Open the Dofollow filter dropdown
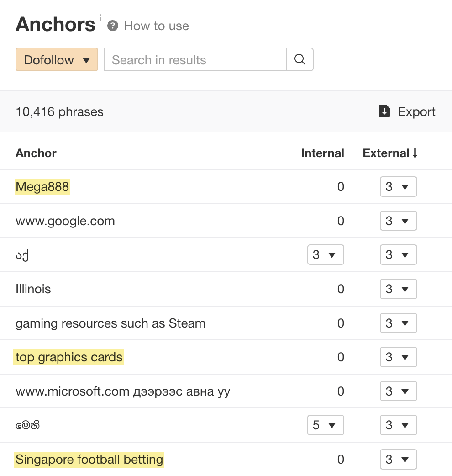The height and width of the screenshot is (476, 452). (57, 59)
